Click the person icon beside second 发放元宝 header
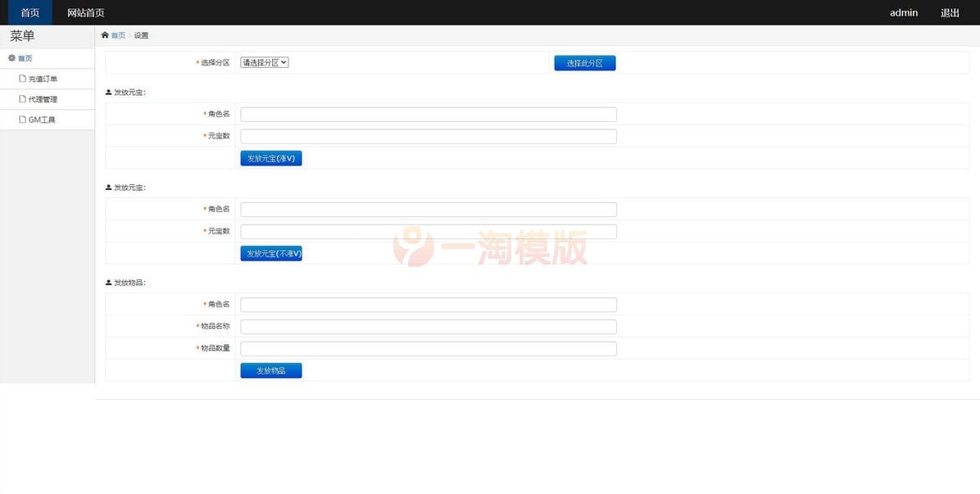 (107, 187)
